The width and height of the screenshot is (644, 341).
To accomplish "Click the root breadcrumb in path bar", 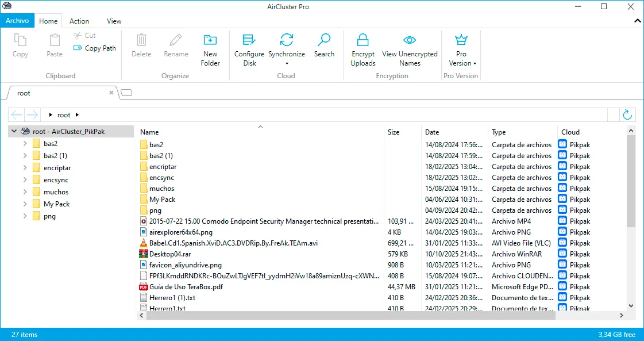I will [x=64, y=115].
